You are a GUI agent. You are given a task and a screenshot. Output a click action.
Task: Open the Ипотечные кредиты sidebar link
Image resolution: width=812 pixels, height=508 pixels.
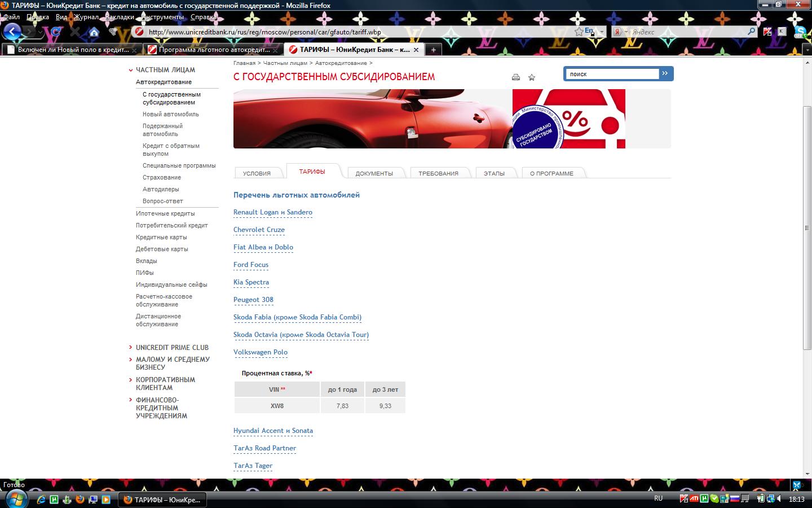[165, 213]
